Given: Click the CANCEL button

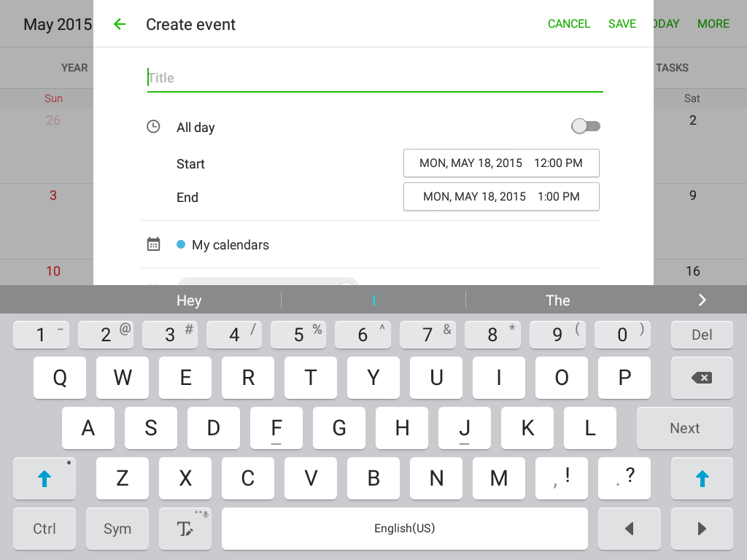Looking at the screenshot, I should [x=569, y=24].
